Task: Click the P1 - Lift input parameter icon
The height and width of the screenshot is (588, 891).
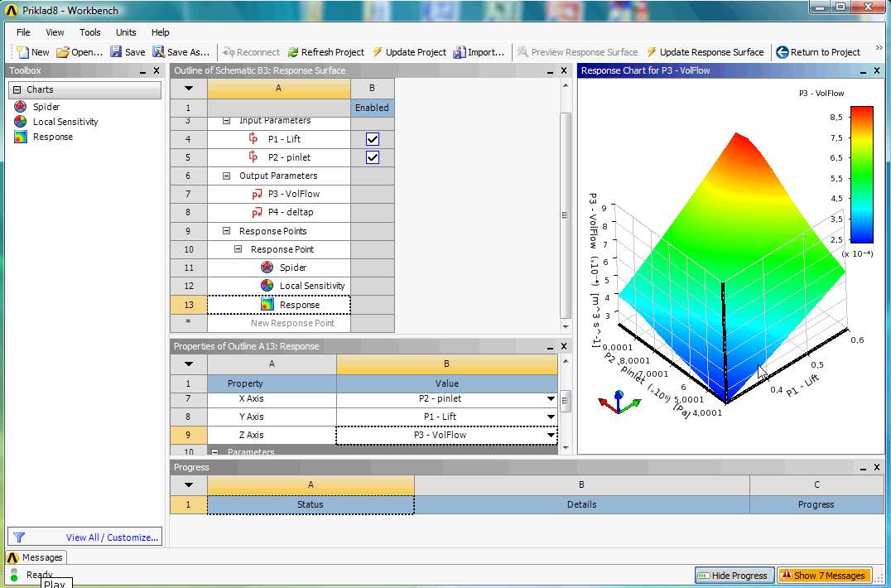Action: tap(253, 138)
